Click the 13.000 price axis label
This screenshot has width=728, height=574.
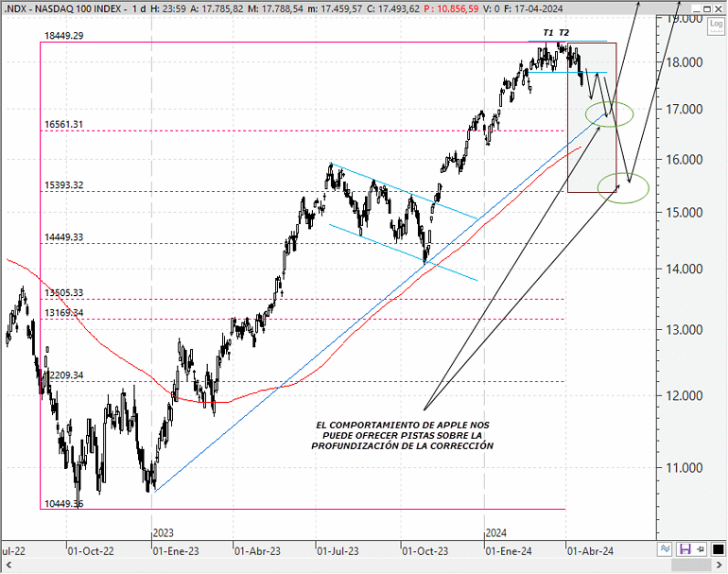[x=685, y=330]
